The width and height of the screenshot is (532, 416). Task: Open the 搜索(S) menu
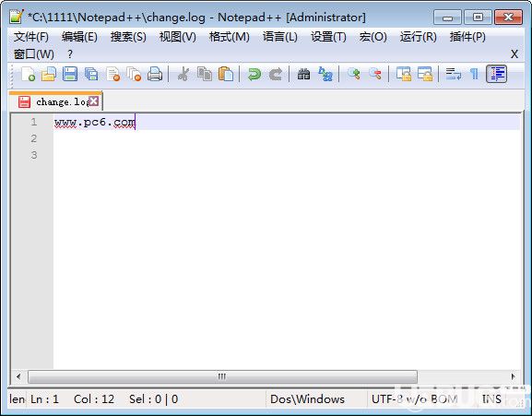point(128,37)
